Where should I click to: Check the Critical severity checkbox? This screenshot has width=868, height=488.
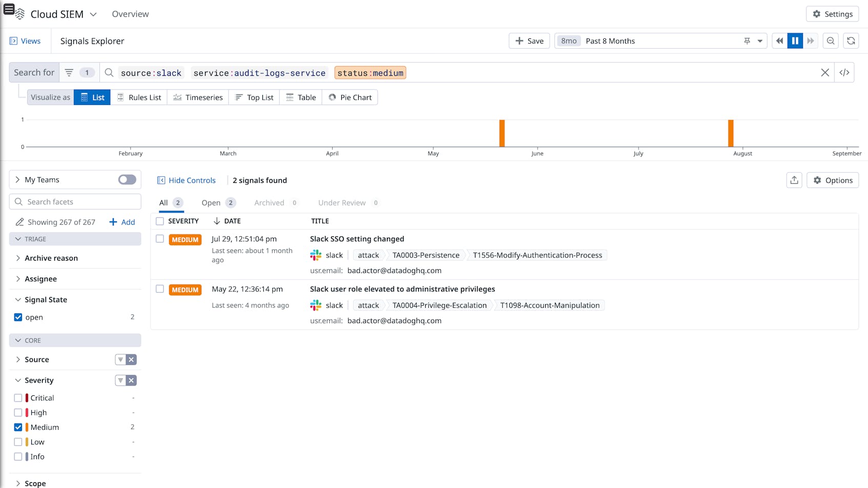point(18,397)
